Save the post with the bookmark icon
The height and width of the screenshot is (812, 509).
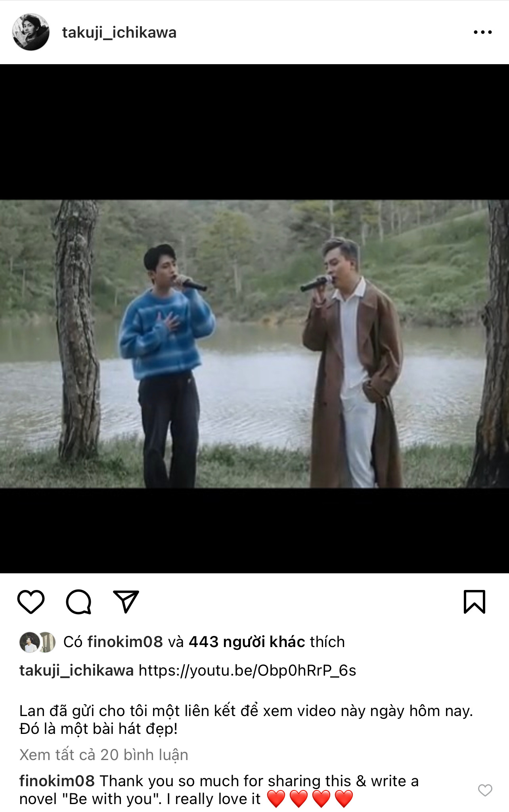pos(475,602)
